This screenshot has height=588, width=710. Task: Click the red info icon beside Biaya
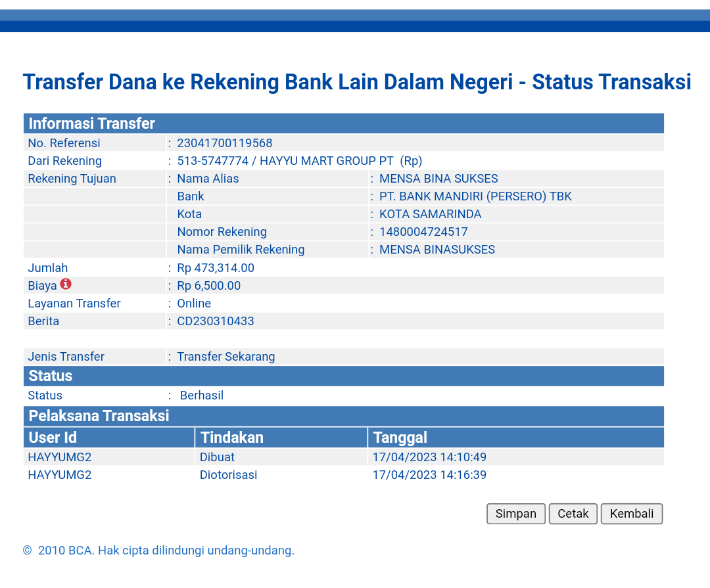click(66, 284)
